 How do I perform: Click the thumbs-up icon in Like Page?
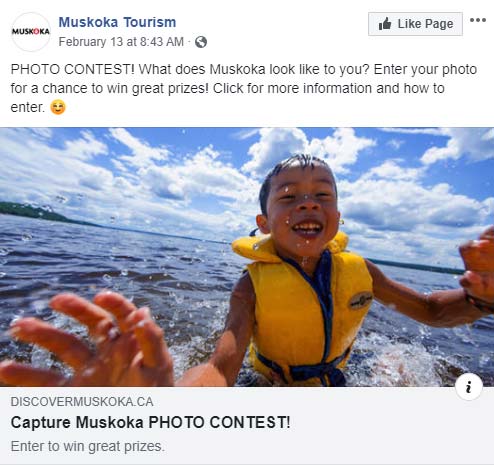385,24
